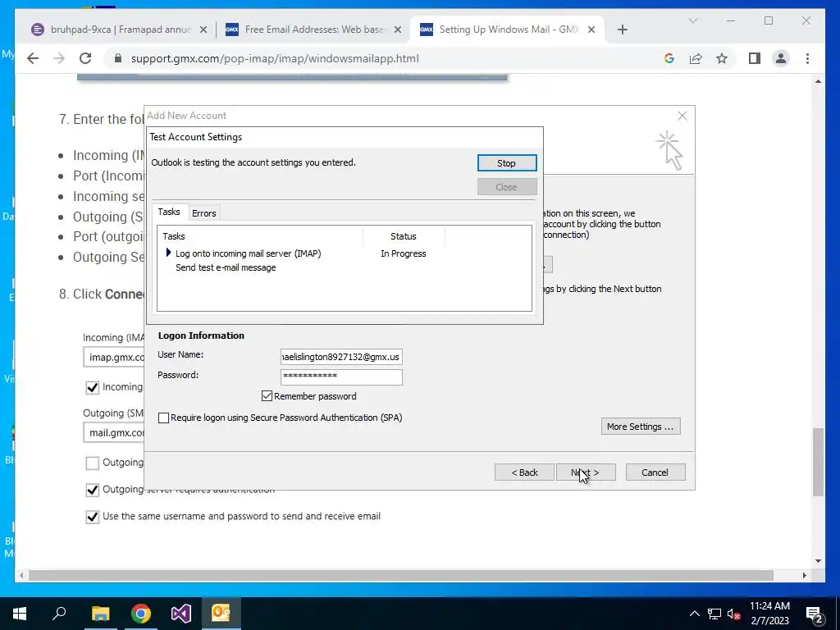Toggle Outgoing server requires authentication checkbox
The height and width of the screenshot is (630, 840).
(x=92, y=490)
